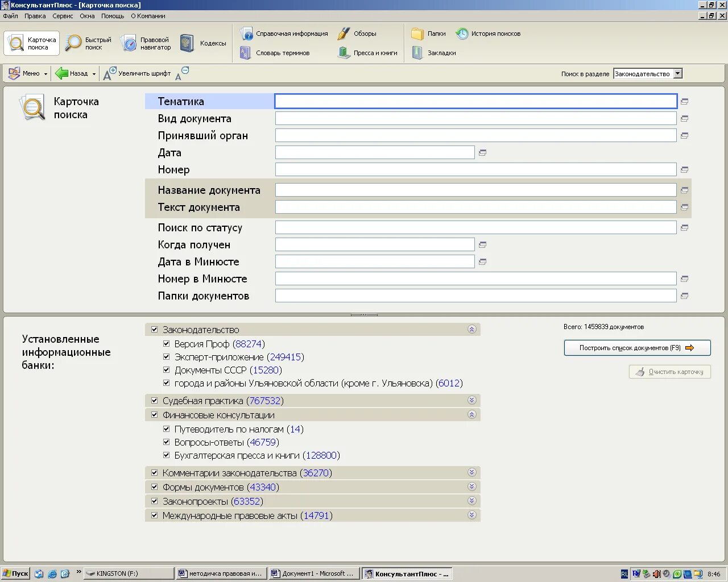Switch to Документ1 - Microsoft taskbar window
The image size is (728, 582).
313,573
